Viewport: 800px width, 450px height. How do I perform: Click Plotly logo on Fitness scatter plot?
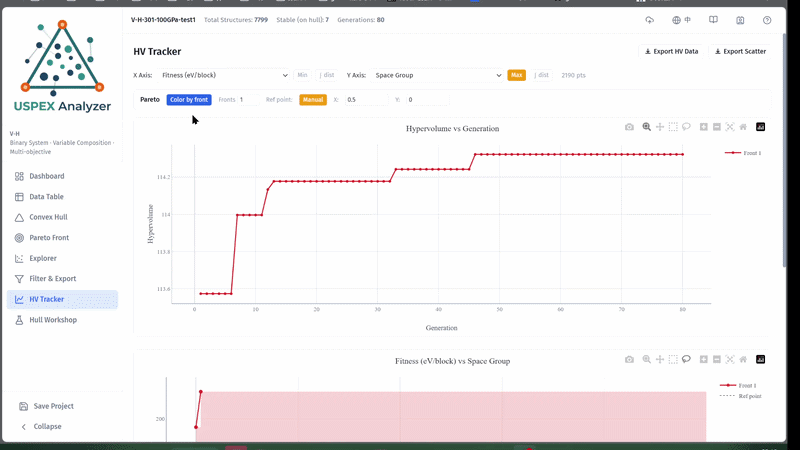pyautogui.click(x=761, y=360)
